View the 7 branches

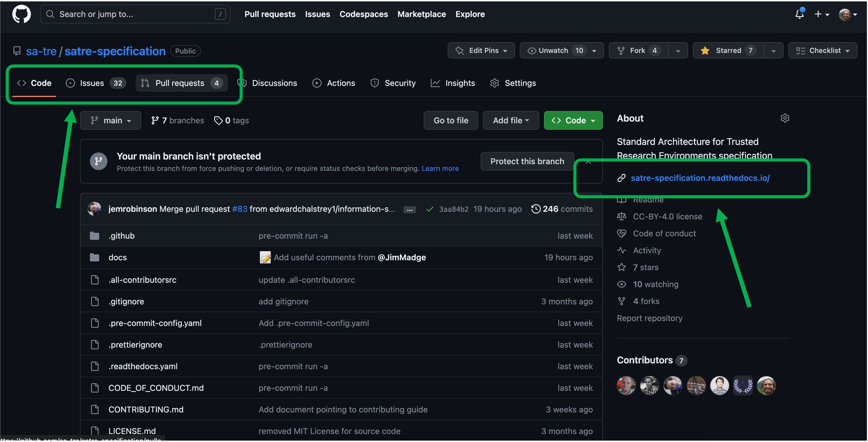click(x=178, y=120)
